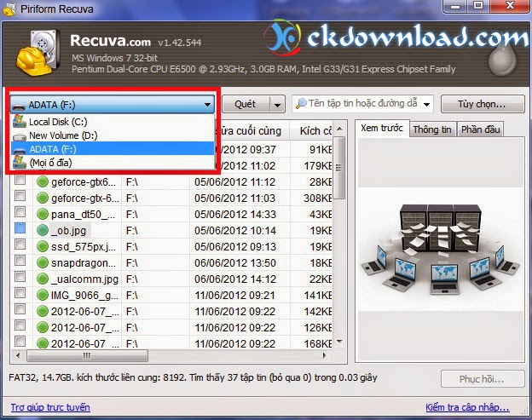The image size is (532, 420).
Task: Select the file name IMG_9066_g...
Action: pos(84,296)
